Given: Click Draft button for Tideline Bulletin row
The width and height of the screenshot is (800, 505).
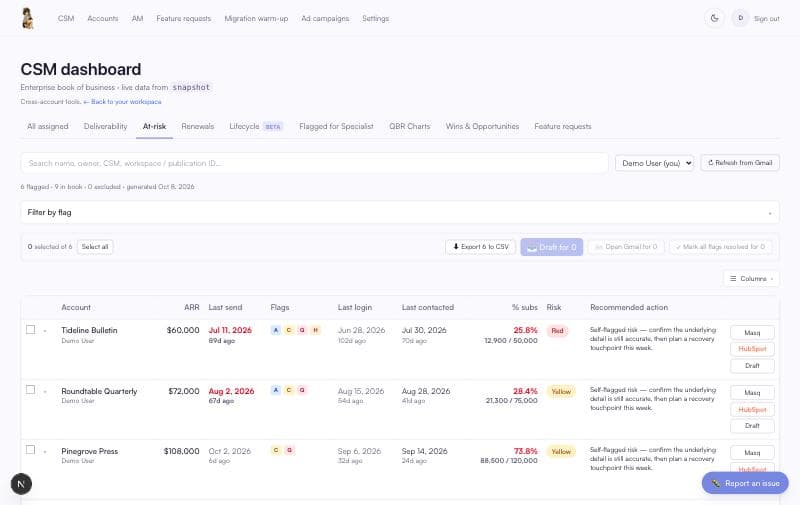Looking at the screenshot, I should click(752, 366).
